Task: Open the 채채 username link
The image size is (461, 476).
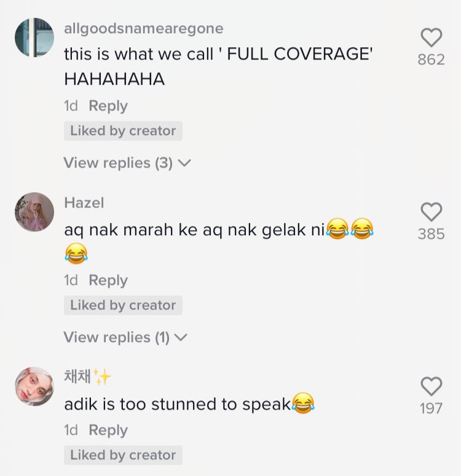Action: tap(87, 377)
